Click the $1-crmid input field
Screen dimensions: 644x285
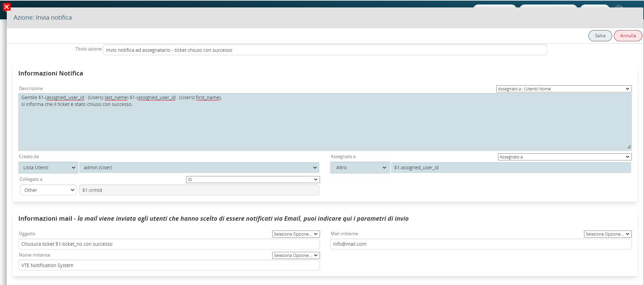pyautogui.click(x=199, y=190)
